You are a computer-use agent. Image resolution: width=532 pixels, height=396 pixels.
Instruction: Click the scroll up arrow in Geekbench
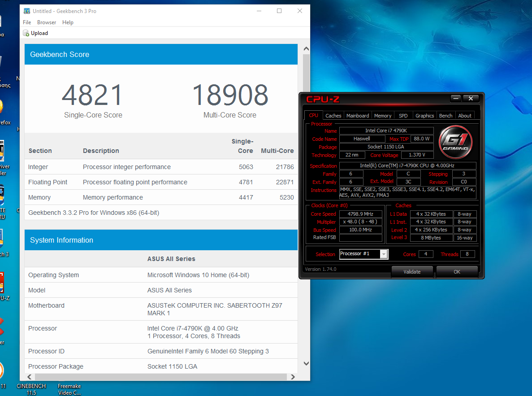(x=306, y=48)
